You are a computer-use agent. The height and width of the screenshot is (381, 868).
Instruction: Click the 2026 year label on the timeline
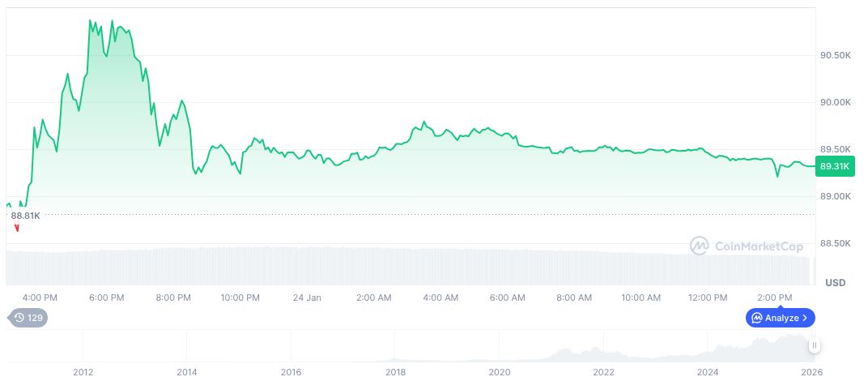pos(811,372)
